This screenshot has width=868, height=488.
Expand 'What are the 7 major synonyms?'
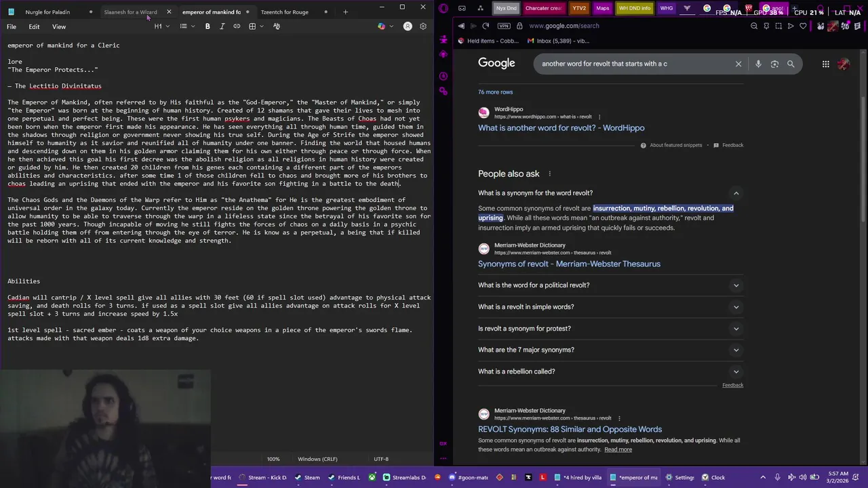[x=736, y=350]
